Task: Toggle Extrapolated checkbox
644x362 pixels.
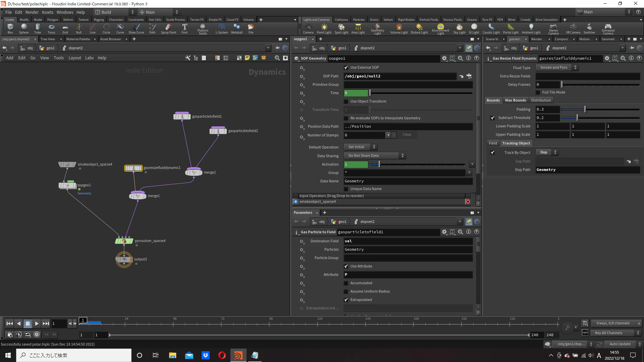Action: [346, 300]
